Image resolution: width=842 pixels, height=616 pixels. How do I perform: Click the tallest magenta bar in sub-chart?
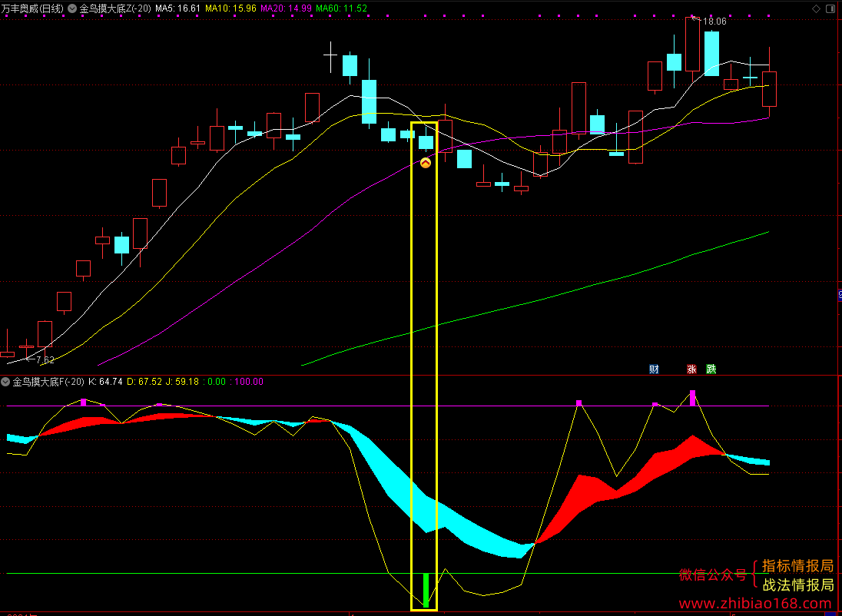point(693,398)
